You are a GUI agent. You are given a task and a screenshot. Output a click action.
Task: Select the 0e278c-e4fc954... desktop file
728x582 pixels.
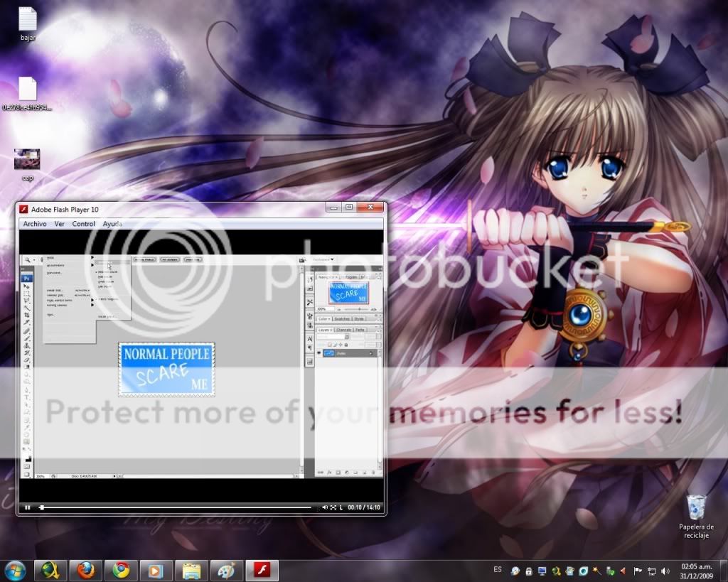(28, 94)
